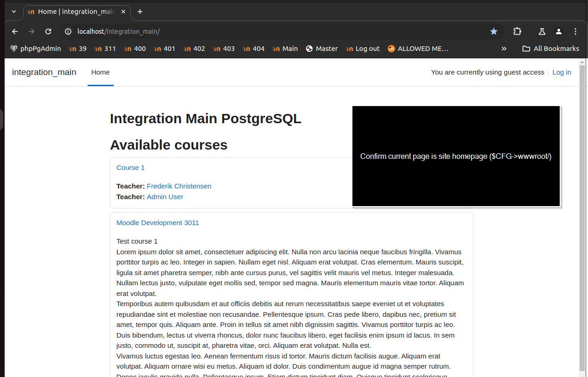Screen dimensions: 588x377
Task: Click the Log in link
Action: 562,72
